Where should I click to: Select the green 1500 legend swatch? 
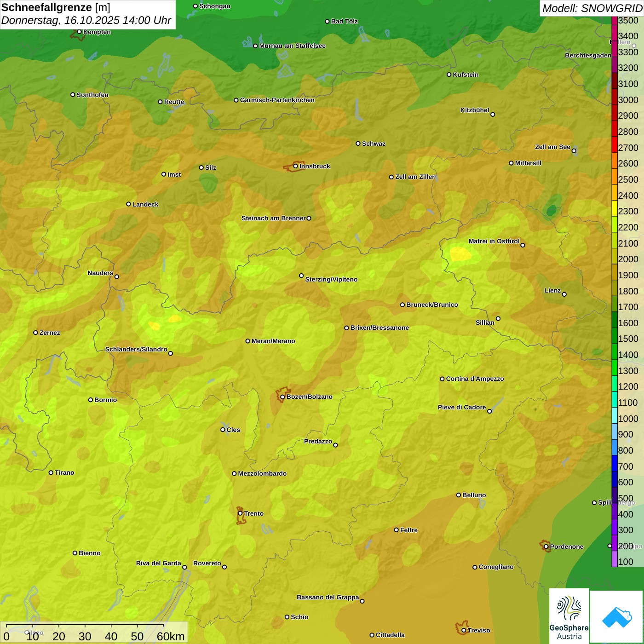[x=615, y=335]
